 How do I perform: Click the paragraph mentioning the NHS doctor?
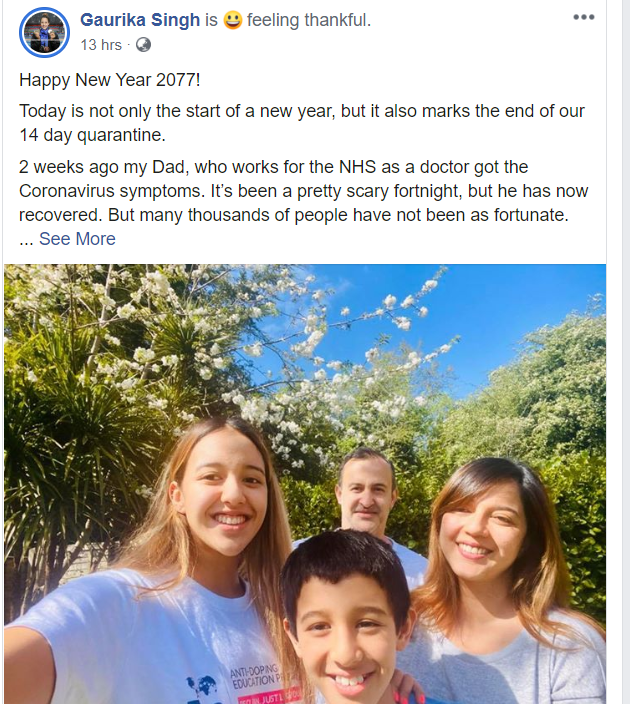coord(300,190)
